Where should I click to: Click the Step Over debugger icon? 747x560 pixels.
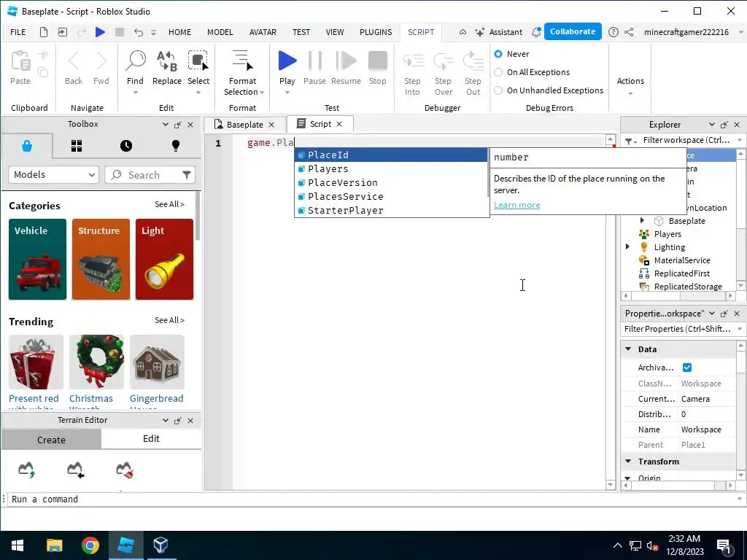click(x=443, y=61)
